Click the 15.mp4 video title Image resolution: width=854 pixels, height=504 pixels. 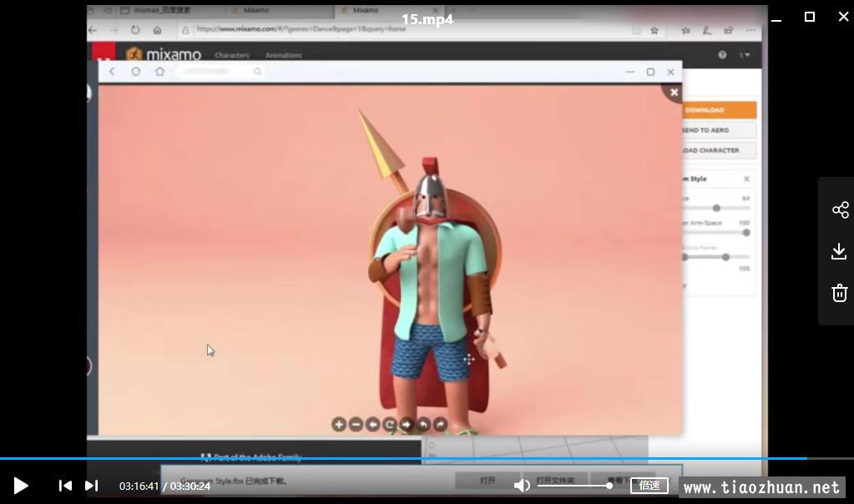coord(427,19)
